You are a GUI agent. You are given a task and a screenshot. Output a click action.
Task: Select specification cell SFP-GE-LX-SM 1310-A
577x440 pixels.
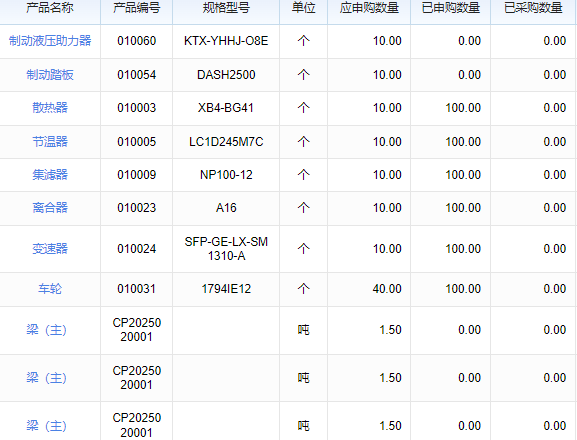tap(226, 249)
